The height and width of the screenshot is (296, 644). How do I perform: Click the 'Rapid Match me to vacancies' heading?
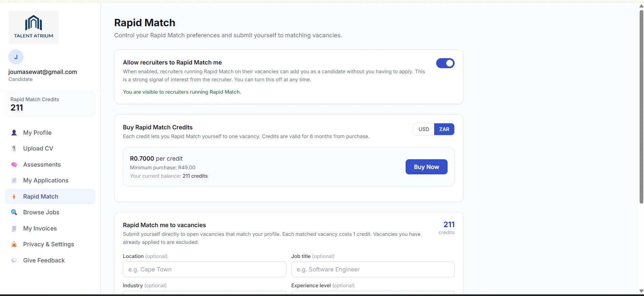(x=164, y=225)
